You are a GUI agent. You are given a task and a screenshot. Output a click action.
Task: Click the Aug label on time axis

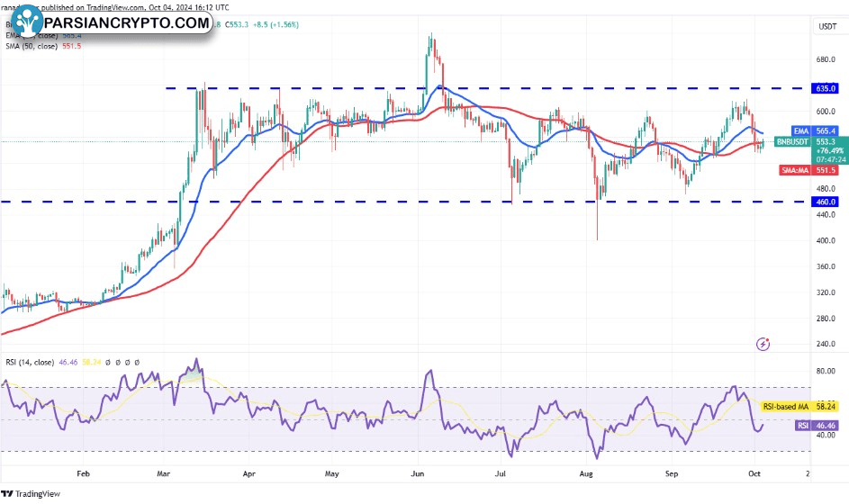click(586, 473)
